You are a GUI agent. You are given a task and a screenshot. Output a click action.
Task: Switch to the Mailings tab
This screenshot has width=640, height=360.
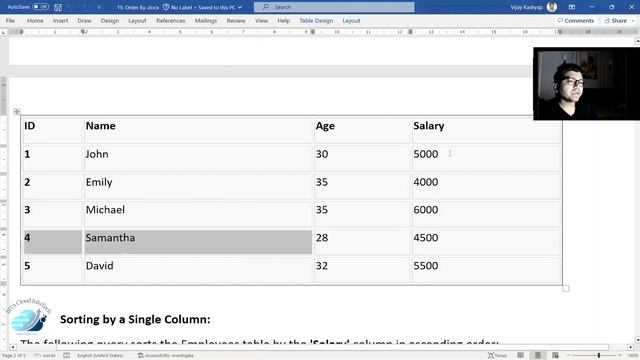click(206, 20)
